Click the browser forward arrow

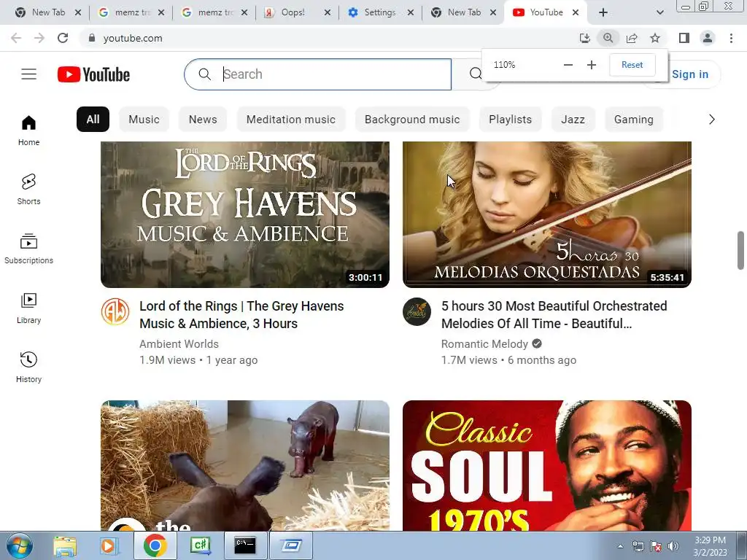(39, 38)
